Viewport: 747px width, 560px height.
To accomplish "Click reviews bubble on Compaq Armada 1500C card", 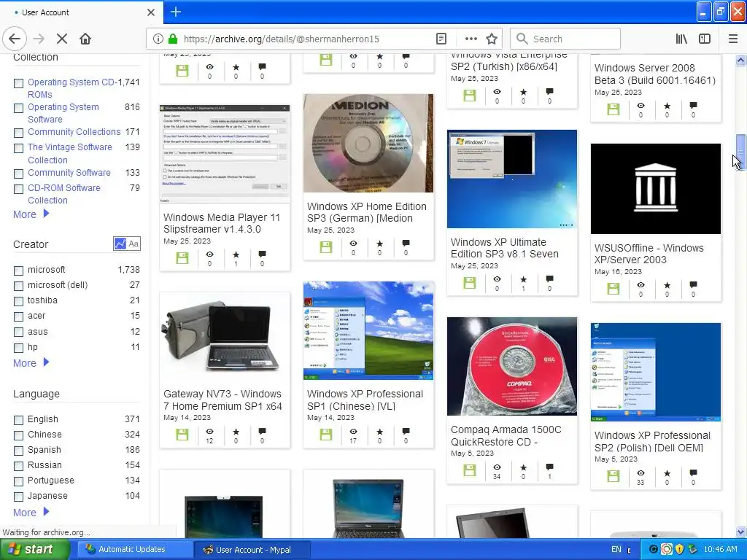I will click(x=549, y=467).
